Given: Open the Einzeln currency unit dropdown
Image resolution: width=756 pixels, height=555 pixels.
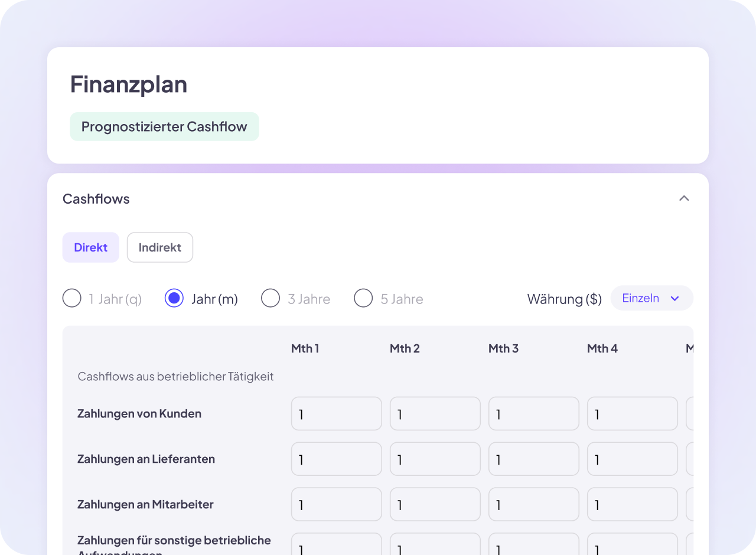Looking at the screenshot, I should (x=651, y=298).
